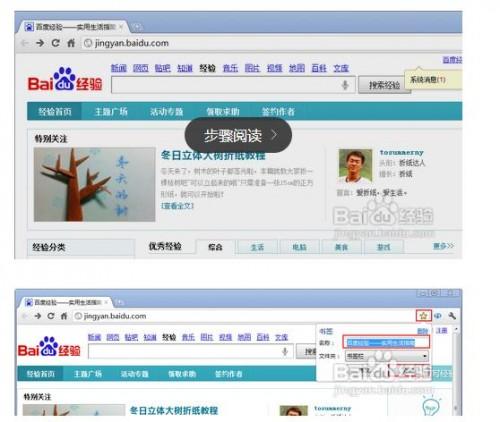This screenshot has height=422, width=500.
Task: Click the Baidu 经验 logo in bottom window
Action: (49, 346)
